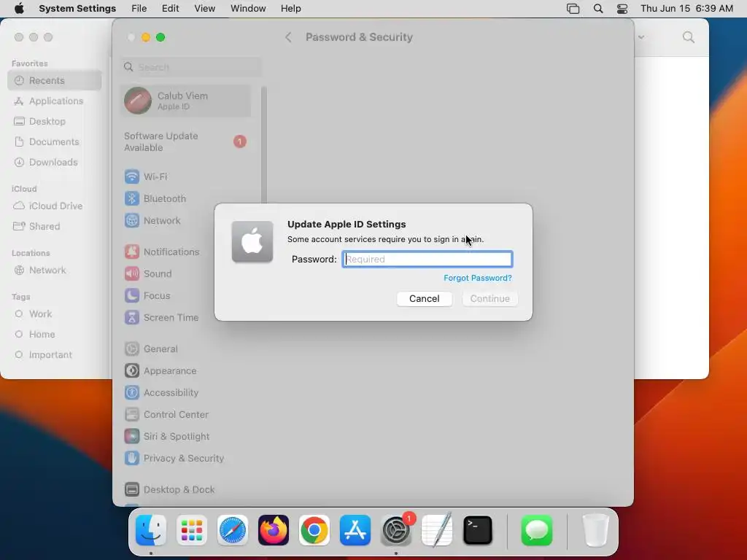The image size is (747, 560).
Task: Launch Firefox from the Dock
Action: click(x=274, y=530)
